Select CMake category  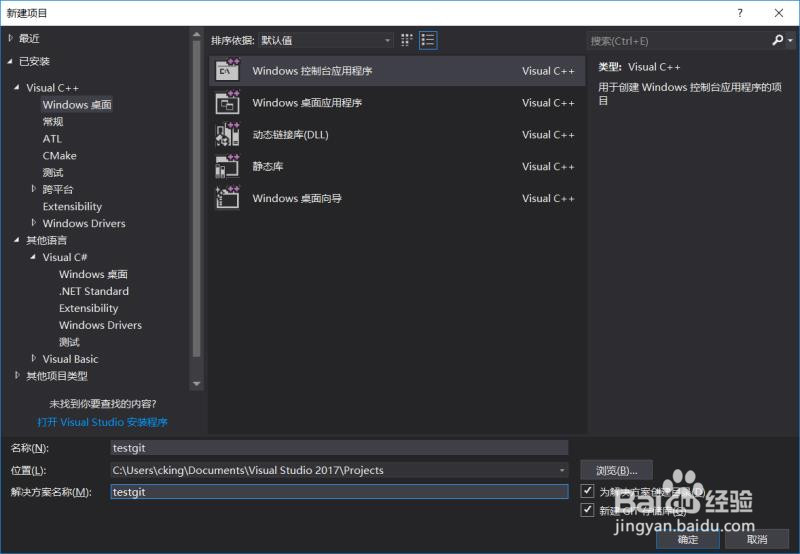click(60, 156)
